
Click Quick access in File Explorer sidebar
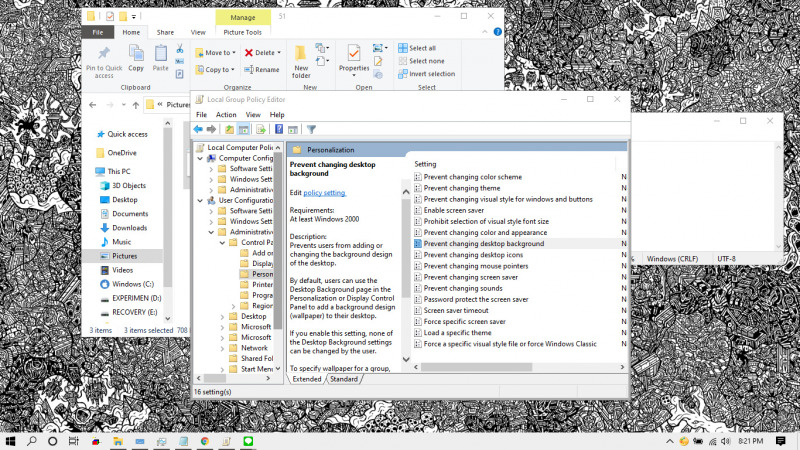click(x=128, y=134)
